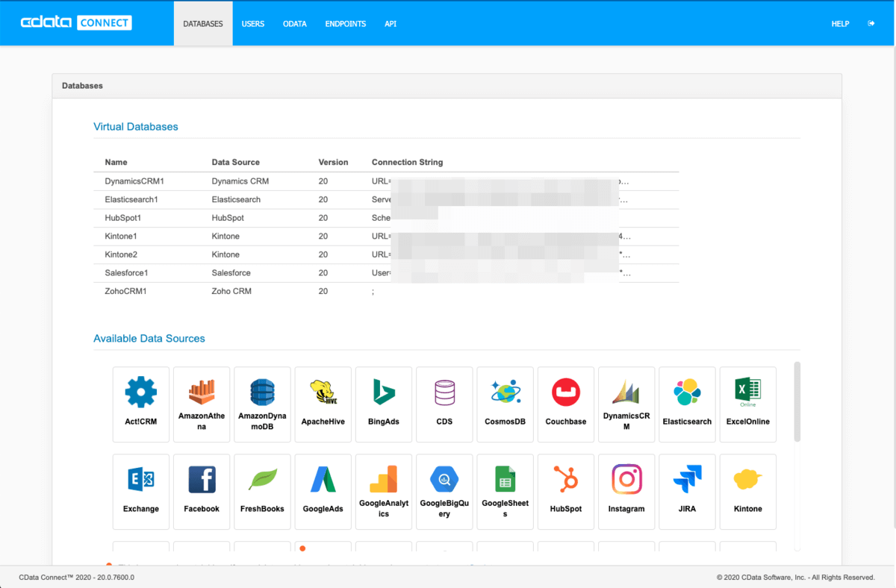
Task: Click the logout icon in header
Action: click(x=871, y=24)
